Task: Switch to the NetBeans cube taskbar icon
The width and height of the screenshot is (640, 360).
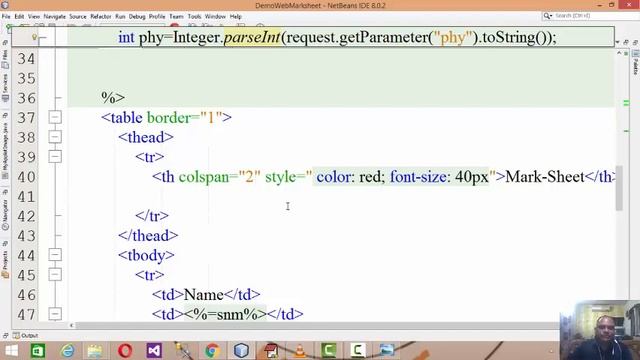Action: point(241,351)
